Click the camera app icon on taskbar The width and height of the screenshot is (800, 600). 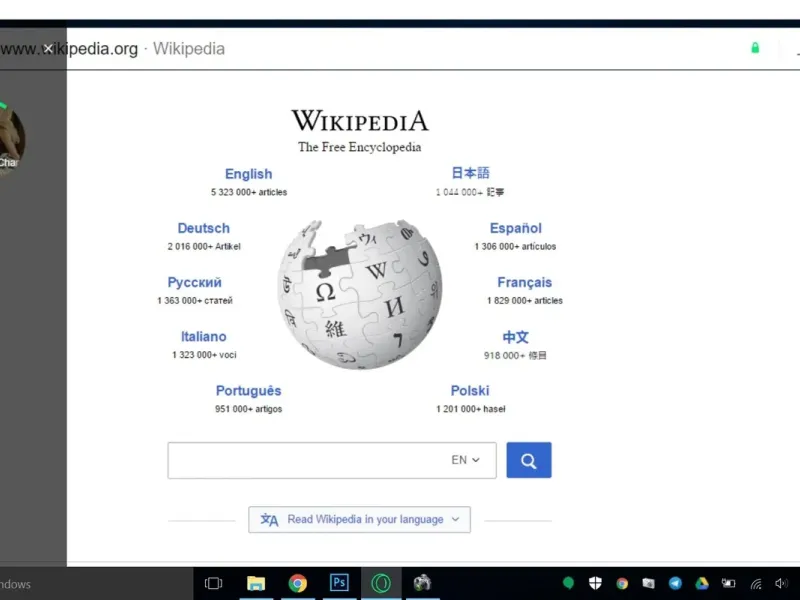(422, 583)
